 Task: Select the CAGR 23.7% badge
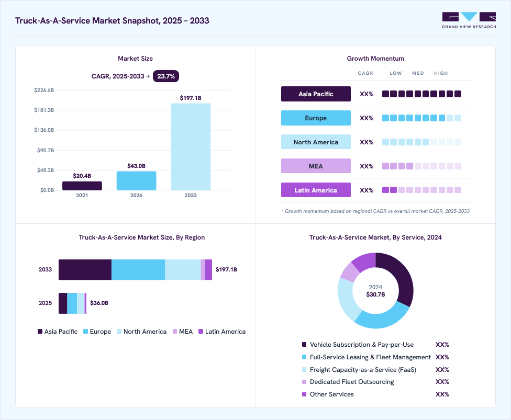point(166,76)
